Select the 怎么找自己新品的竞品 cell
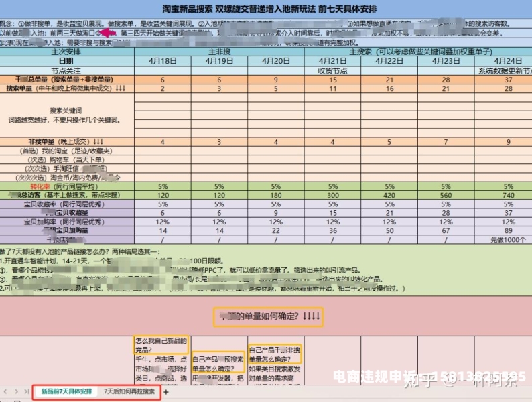The width and height of the screenshot is (532, 402). click(162, 344)
